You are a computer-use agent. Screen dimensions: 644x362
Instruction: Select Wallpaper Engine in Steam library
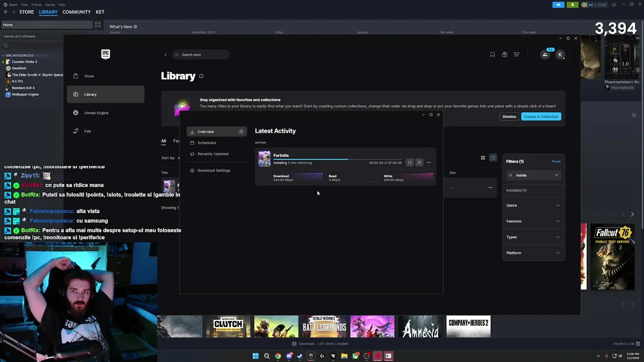pos(25,95)
